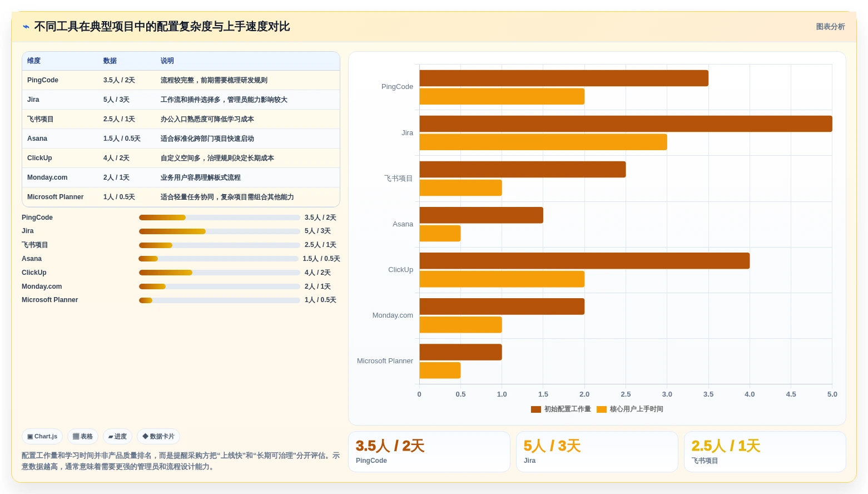Click the 飞书项目 progress bar
This screenshot has width=868, height=494.
pos(220,245)
